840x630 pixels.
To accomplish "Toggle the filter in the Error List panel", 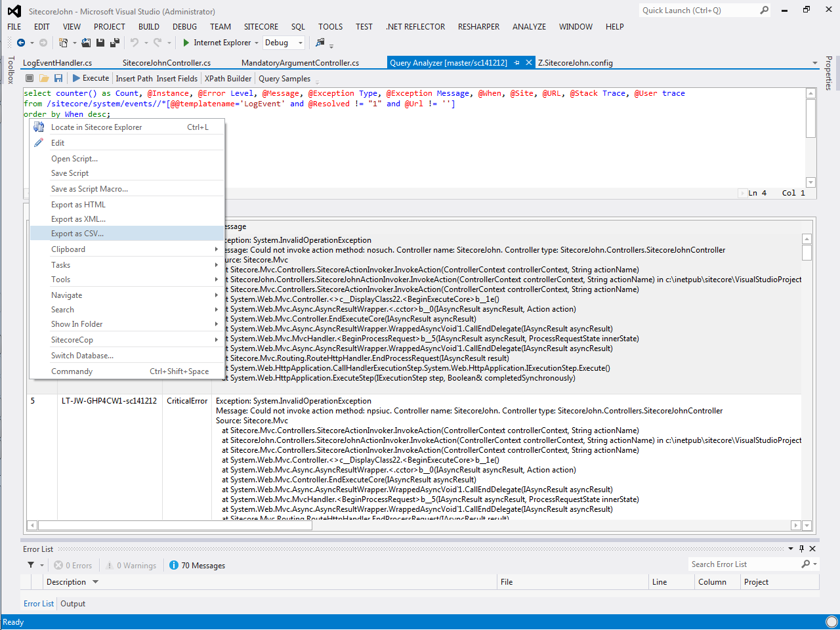I will tap(30, 565).
